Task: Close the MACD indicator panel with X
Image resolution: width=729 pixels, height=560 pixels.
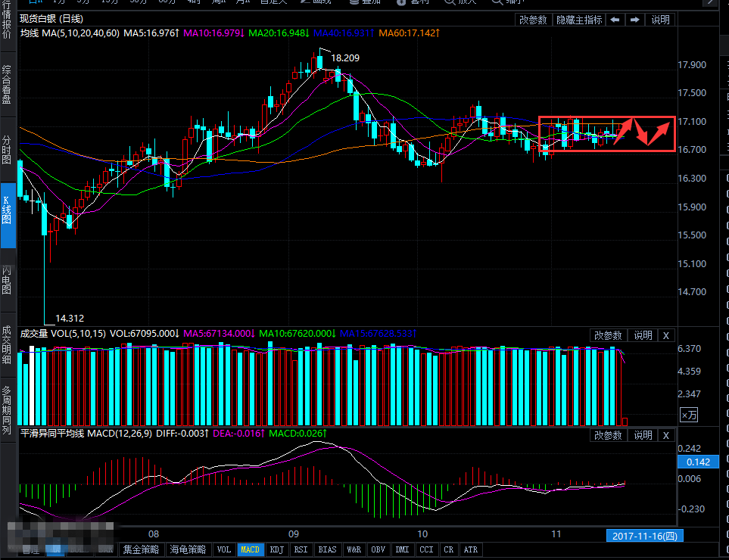Action: pyautogui.click(x=665, y=435)
